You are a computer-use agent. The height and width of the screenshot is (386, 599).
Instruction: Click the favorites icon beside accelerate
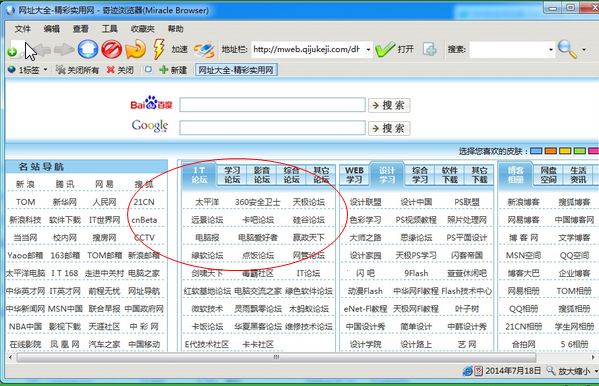coord(204,50)
